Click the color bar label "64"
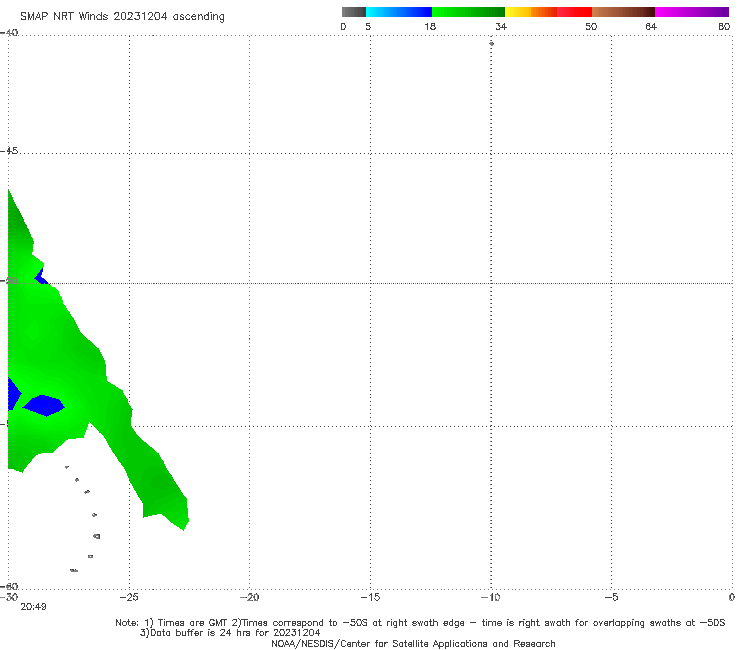 651,27
